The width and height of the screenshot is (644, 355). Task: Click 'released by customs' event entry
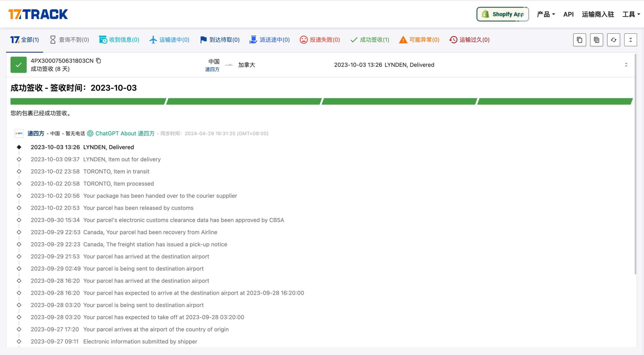[x=138, y=208]
